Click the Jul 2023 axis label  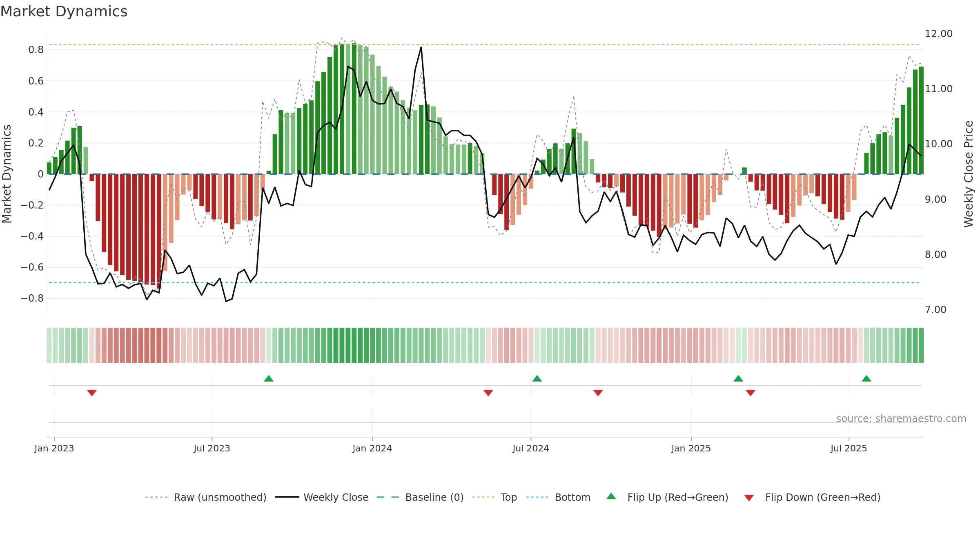pos(212,448)
